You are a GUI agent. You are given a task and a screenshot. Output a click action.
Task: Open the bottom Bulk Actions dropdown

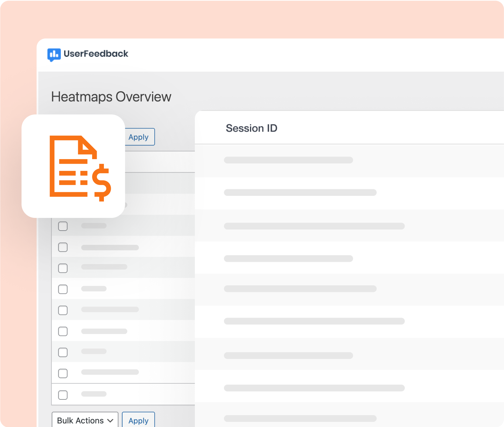click(85, 420)
